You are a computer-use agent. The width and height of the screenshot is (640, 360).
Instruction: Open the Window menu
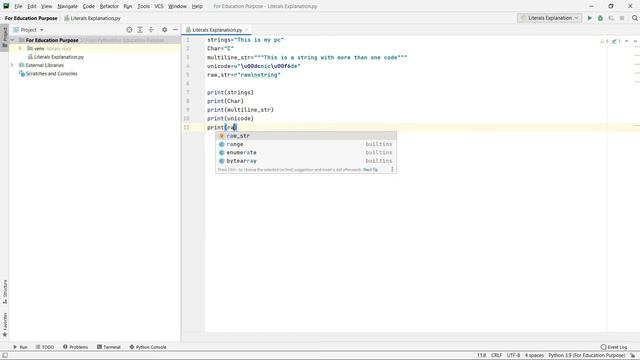click(177, 6)
